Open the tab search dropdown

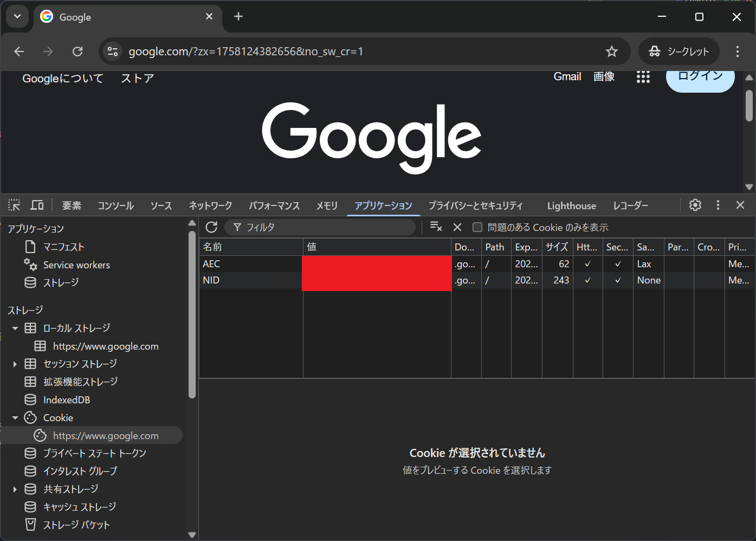tap(17, 16)
